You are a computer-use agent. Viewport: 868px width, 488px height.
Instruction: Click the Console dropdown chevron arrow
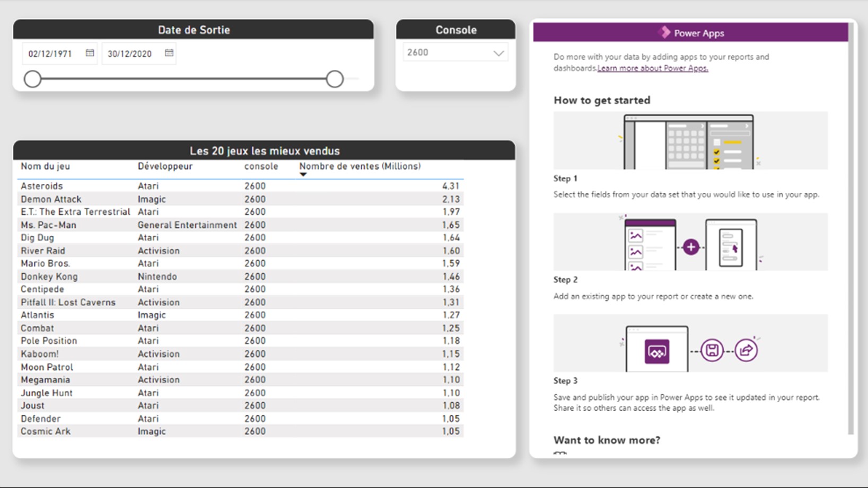click(498, 53)
